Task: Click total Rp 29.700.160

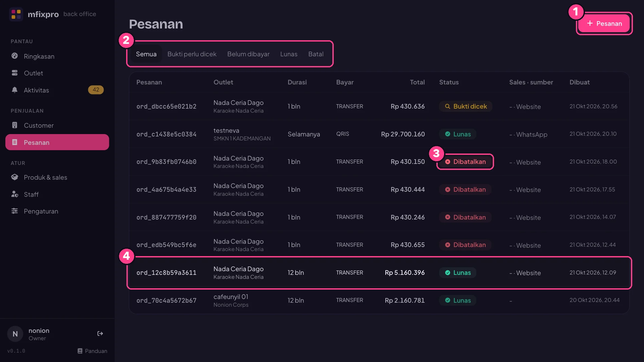Action: coord(403,134)
